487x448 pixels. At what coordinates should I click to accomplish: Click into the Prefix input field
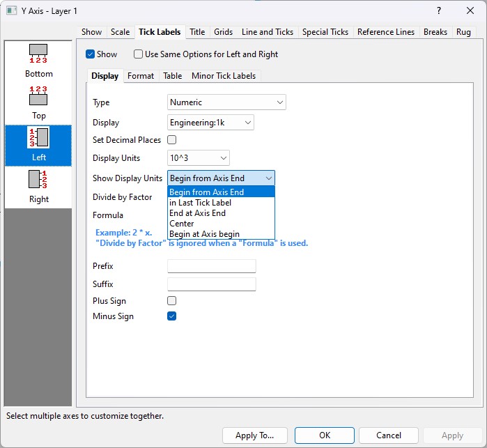point(212,266)
